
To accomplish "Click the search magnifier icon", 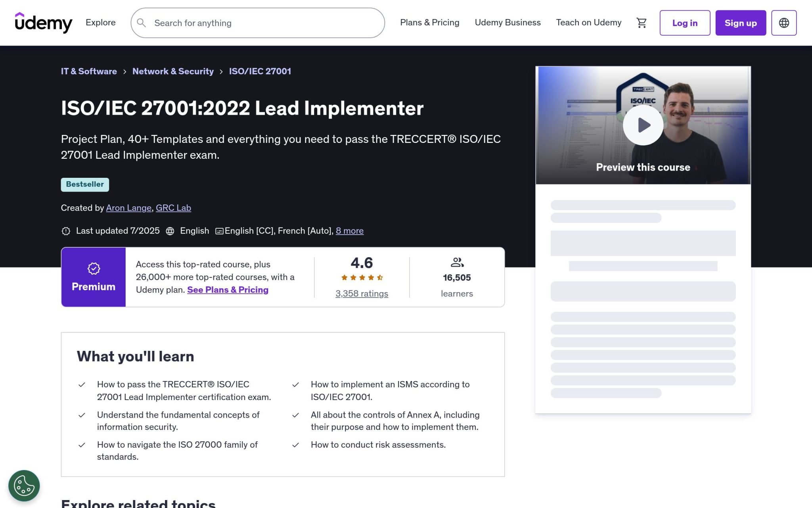I will click(141, 23).
